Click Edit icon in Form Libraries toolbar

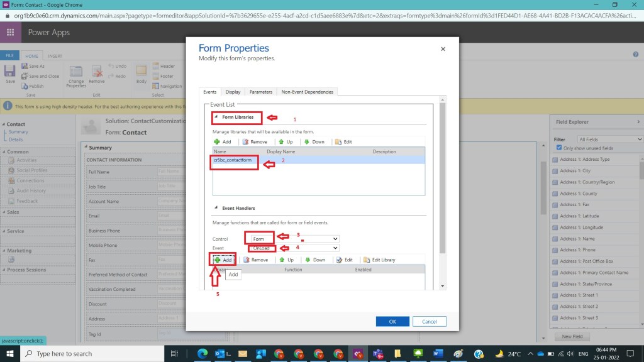coord(338,142)
